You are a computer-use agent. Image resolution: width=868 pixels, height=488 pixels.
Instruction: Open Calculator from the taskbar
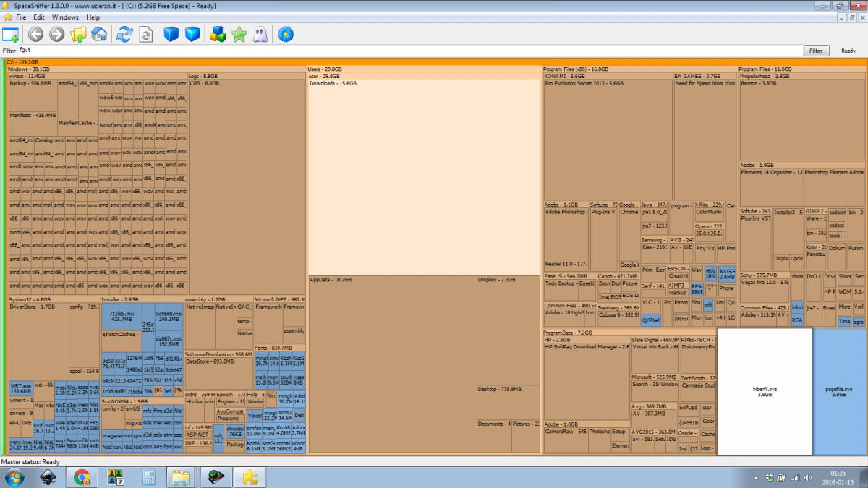[149, 477]
